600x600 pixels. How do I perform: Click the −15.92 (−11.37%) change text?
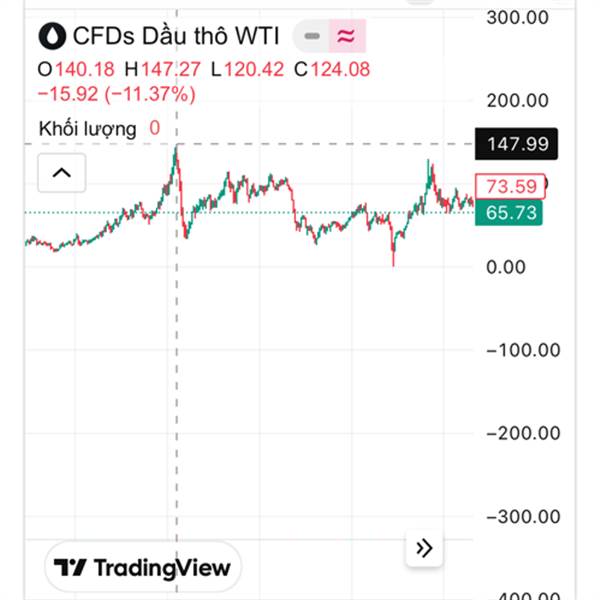point(116,94)
